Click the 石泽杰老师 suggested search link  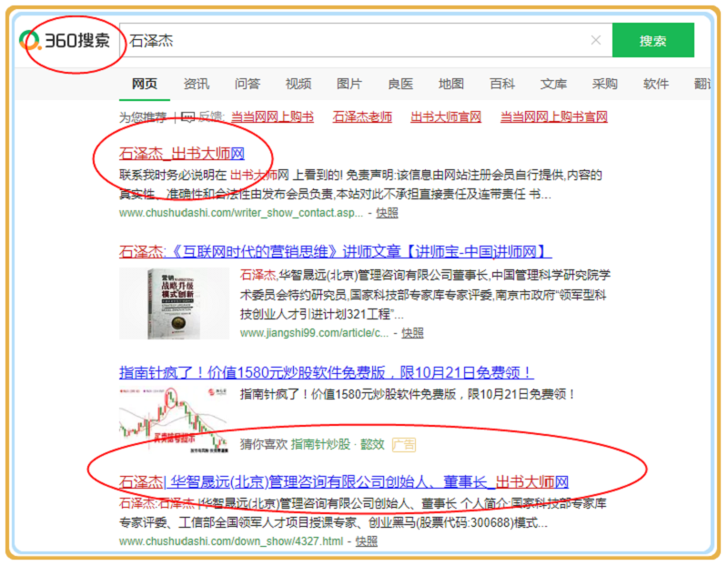362,116
